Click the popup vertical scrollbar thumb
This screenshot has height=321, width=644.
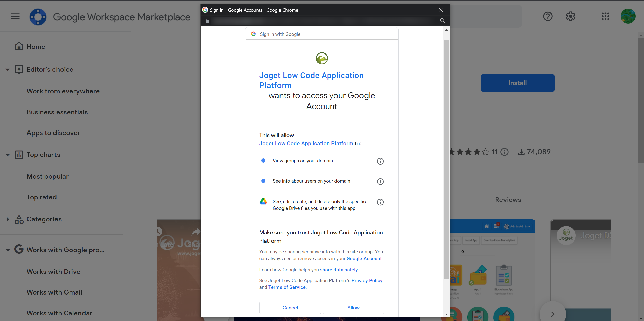(446, 159)
